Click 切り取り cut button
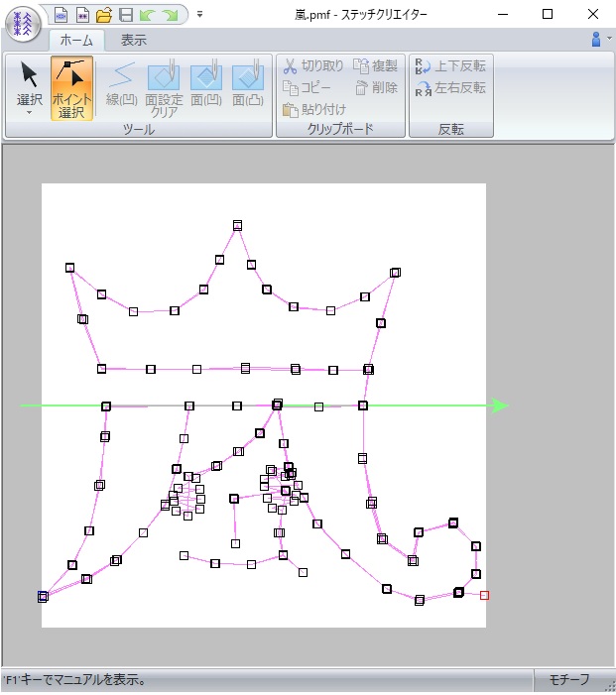 [x=313, y=66]
